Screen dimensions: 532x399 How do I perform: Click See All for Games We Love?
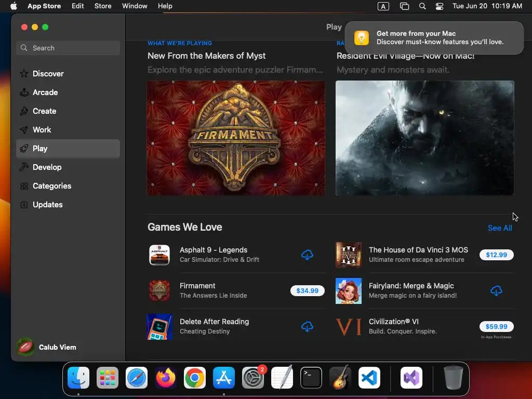click(x=500, y=228)
